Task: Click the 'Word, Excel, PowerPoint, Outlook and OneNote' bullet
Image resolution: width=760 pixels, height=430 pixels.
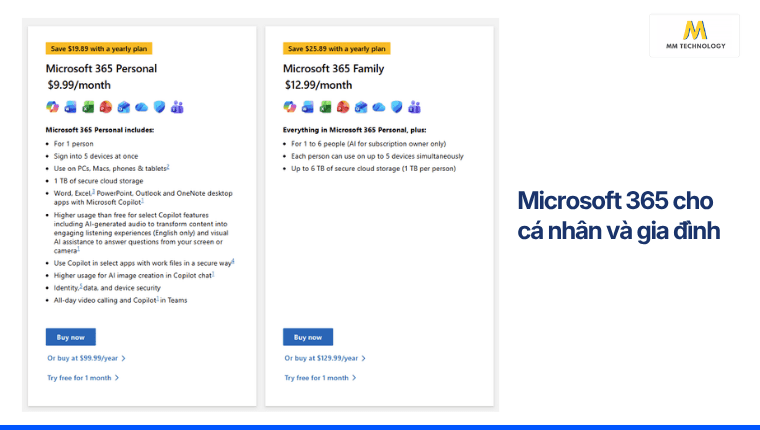Action: pyautogui.click(x=143, y=197)
